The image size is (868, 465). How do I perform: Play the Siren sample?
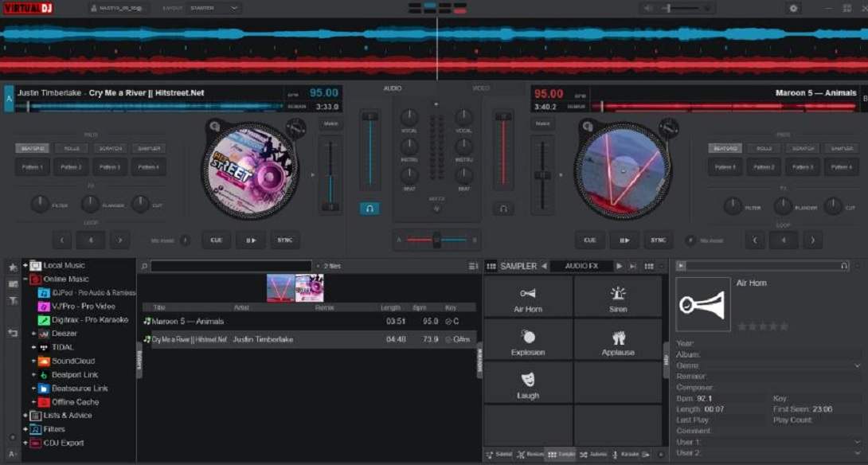click(620, 297)
